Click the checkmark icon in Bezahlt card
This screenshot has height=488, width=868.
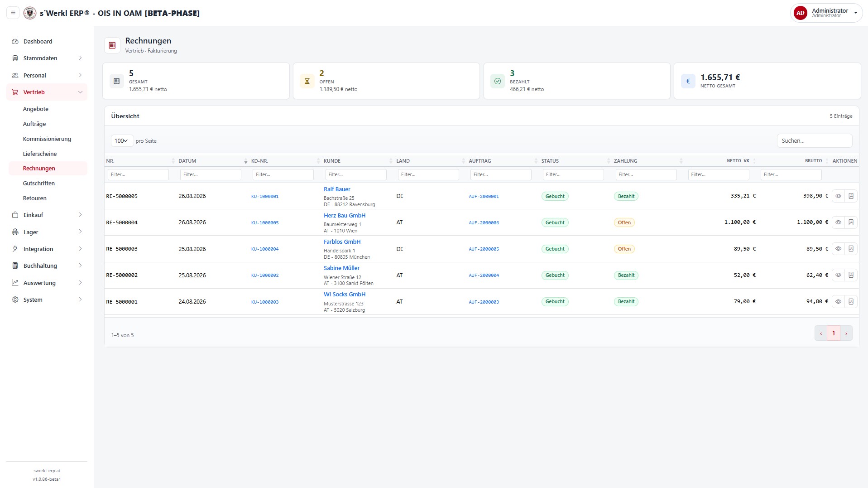pos(498,81)
